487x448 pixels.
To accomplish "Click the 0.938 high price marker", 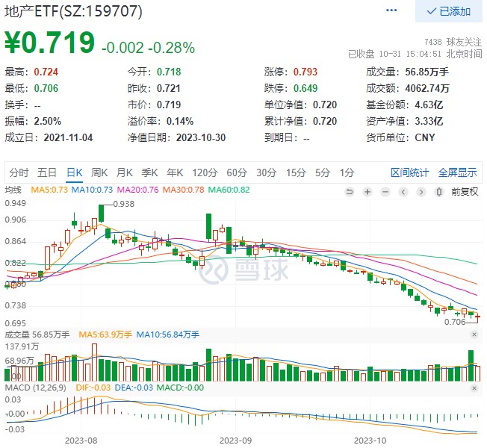I will (123, 204).
